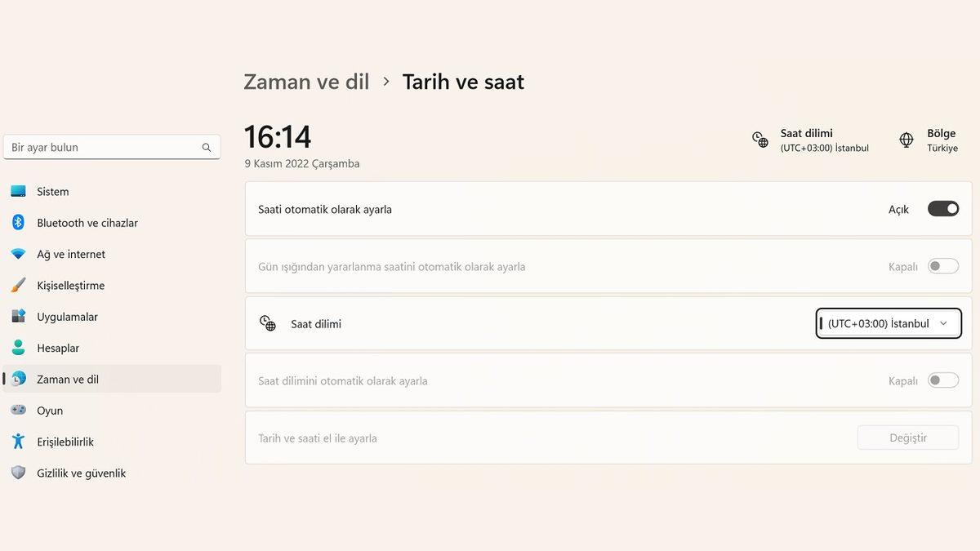Image resolution: width=980 pixels, height=551 pixels.
Task: Click inside the Bir ayar bulun search field
Action: click(x=98, y=147)
